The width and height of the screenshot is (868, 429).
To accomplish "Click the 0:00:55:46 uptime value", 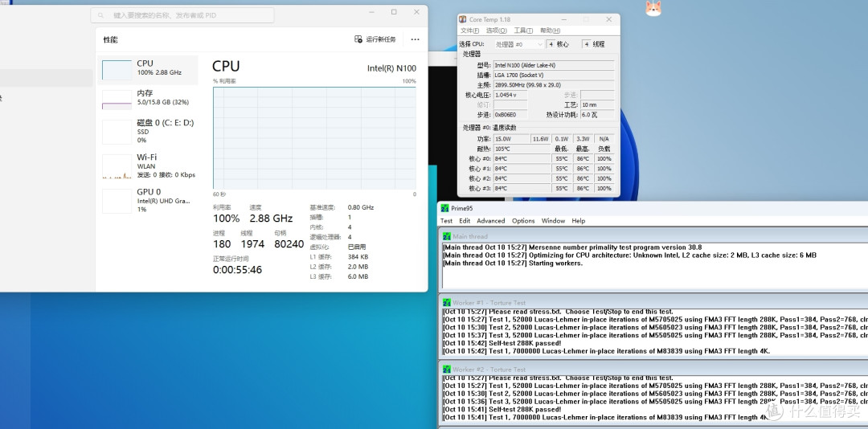I will (x=237, y=270).
